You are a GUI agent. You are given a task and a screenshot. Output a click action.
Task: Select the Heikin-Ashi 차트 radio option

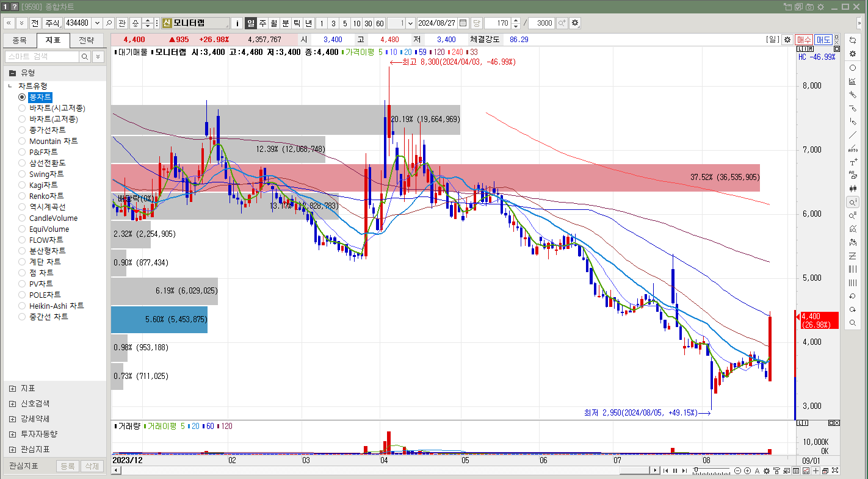(22, 306)
